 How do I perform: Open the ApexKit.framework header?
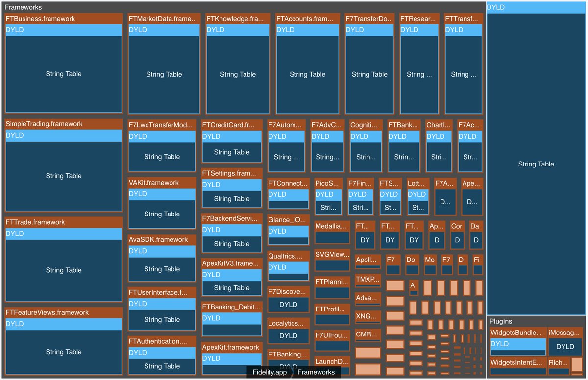pyautogui.click(x=232, y=347)
